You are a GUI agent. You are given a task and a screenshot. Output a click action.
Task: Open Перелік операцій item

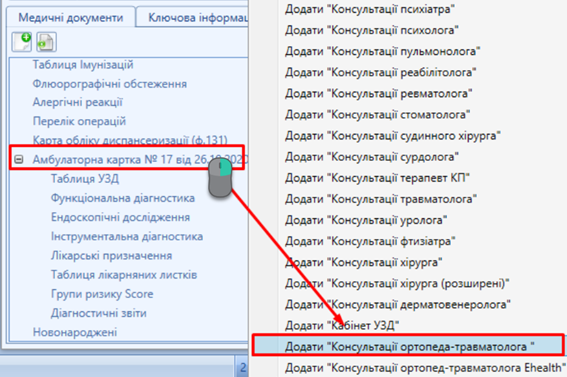(79, 121)
